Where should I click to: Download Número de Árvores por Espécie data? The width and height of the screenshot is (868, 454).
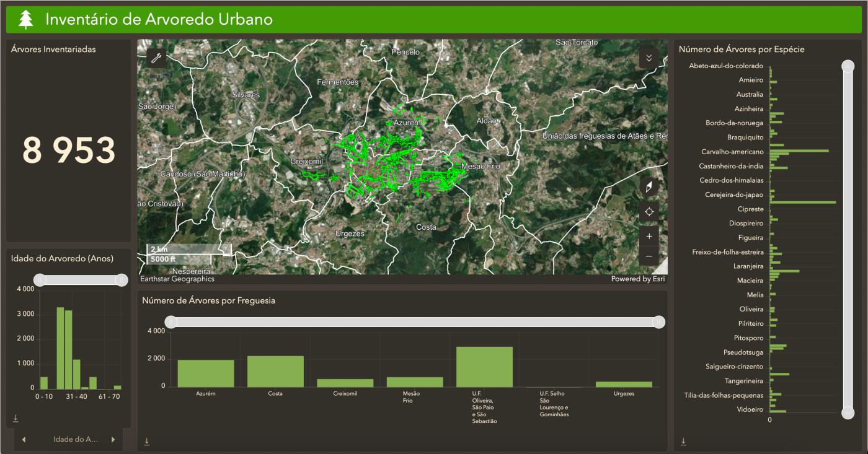pyautogui.click(x=683, y=442)
